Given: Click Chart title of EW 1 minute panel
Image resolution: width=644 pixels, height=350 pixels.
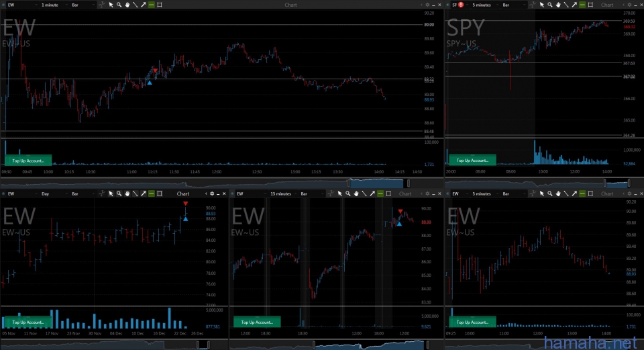Looking at the screenshot, I should (x=290, y=5).
